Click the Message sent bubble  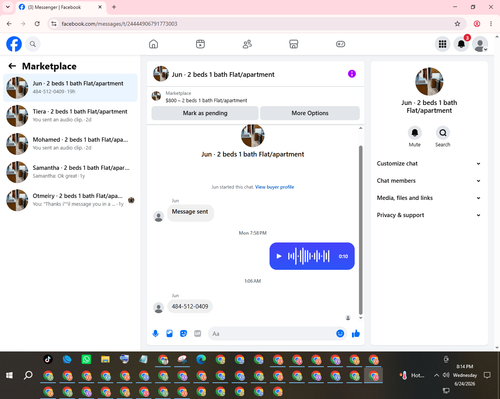click(190, 212)
